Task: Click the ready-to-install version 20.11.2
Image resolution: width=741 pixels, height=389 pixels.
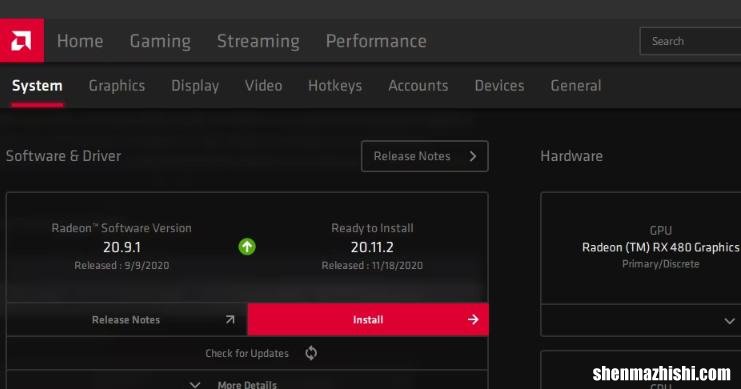Action: click(x=372, y=247)
